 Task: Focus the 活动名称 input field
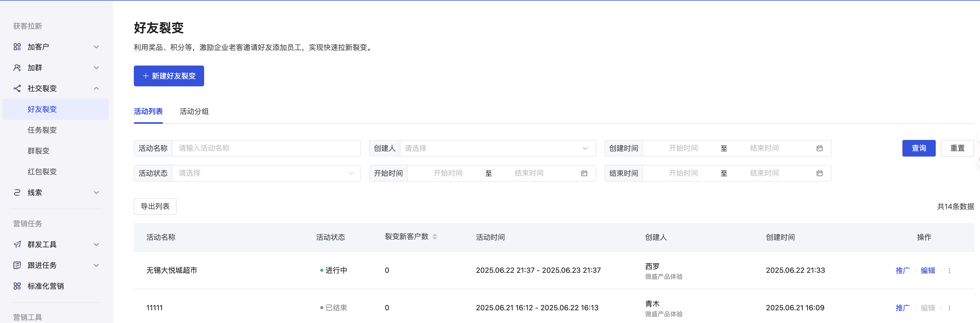[266, 148]
